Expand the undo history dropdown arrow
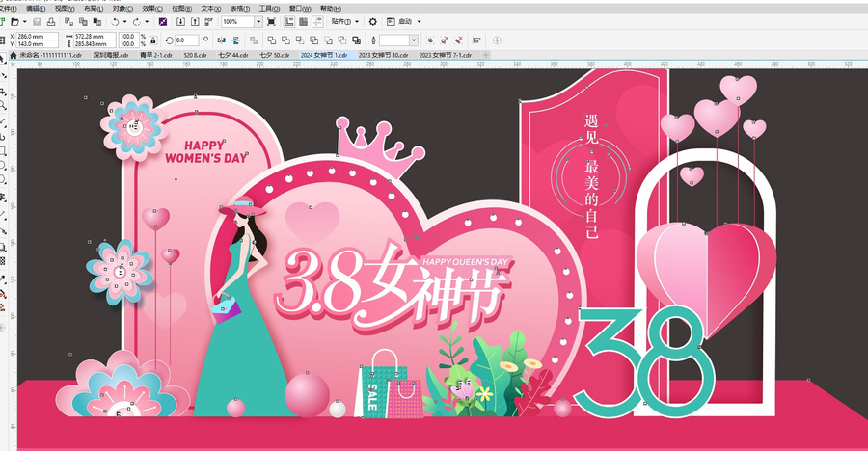The height and width of the screenshot is (451, 868). 124,21
